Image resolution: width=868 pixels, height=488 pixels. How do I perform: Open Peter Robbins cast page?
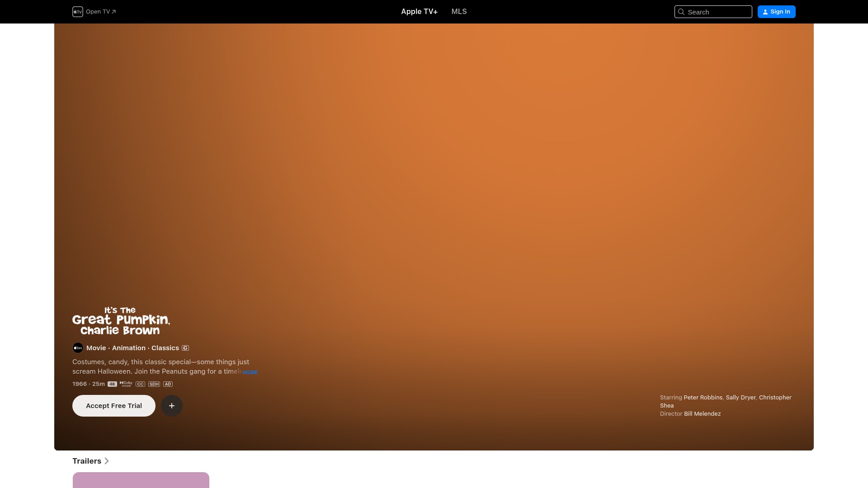coord(703,398)
